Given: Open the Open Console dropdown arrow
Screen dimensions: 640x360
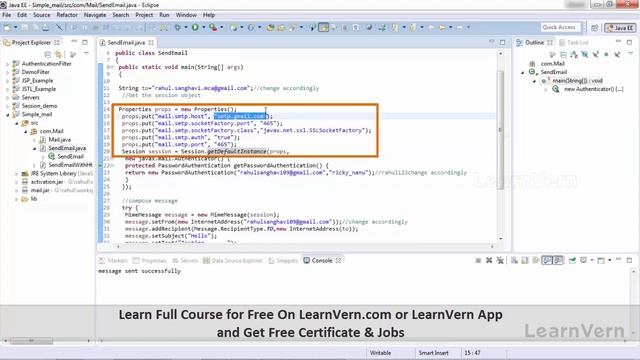Looking at the screenshot, I should click(x=610, y=260).
